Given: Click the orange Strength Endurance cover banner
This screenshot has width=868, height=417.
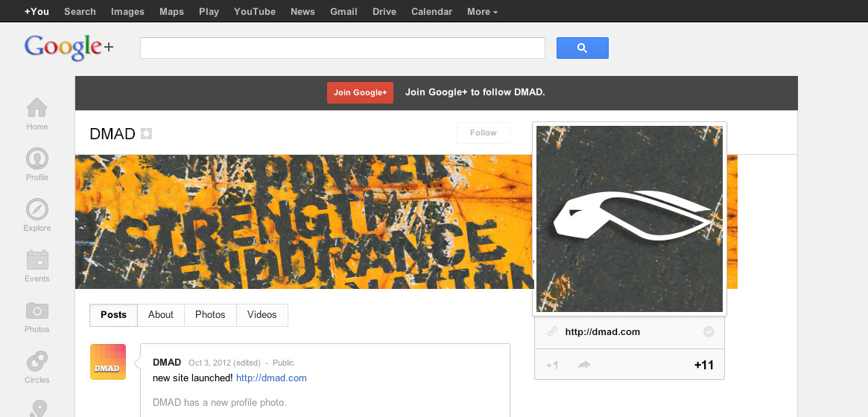Looking at the screenshot, I should pyautogui.click(x=304, y=222).
